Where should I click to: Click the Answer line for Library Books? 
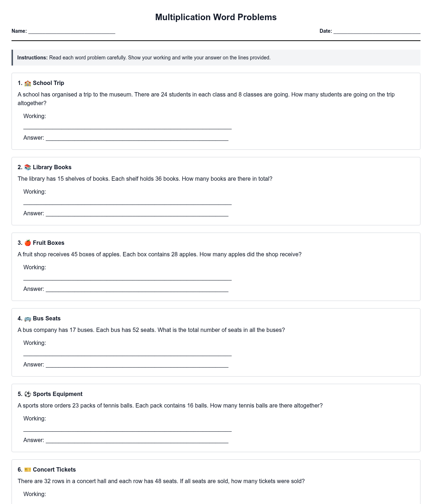137,213
